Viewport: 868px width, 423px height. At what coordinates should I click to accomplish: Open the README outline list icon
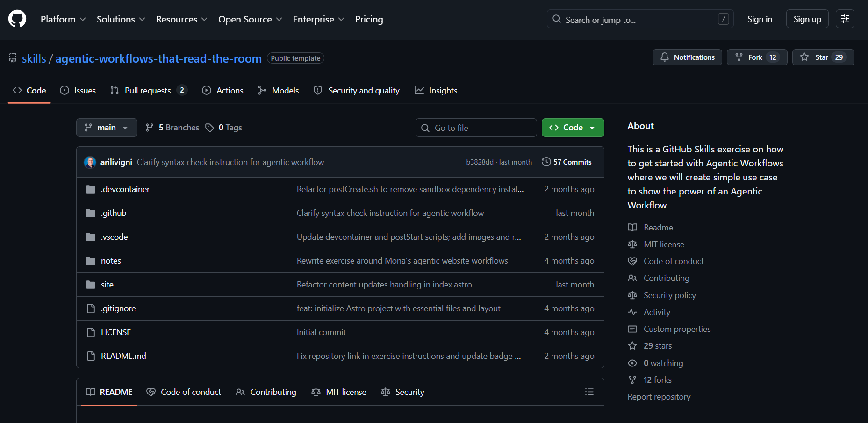coord(589,392)
